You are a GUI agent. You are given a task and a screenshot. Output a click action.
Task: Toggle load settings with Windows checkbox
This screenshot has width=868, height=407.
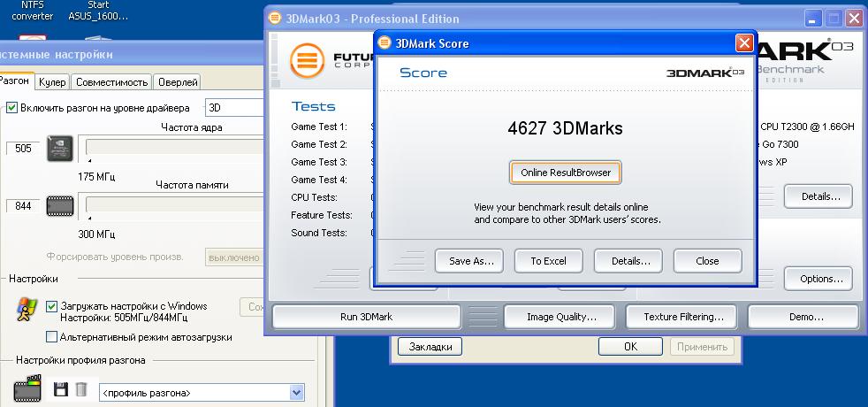[x=51, y=306]
